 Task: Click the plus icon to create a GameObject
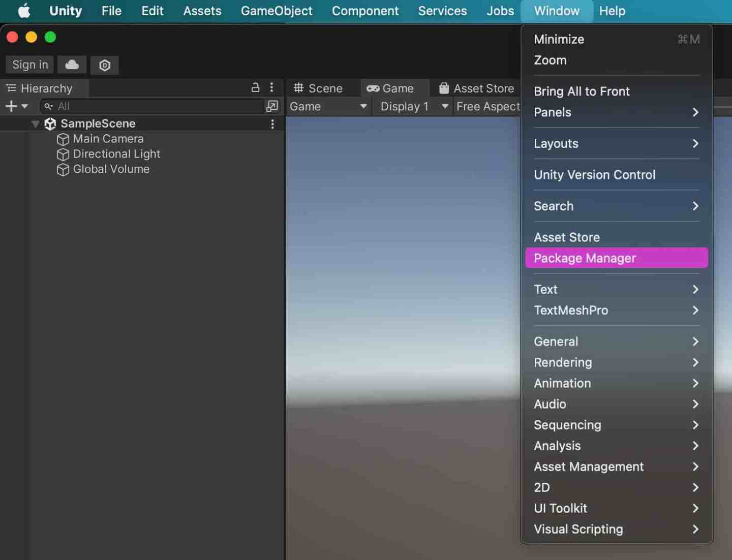tap(11, 106)
